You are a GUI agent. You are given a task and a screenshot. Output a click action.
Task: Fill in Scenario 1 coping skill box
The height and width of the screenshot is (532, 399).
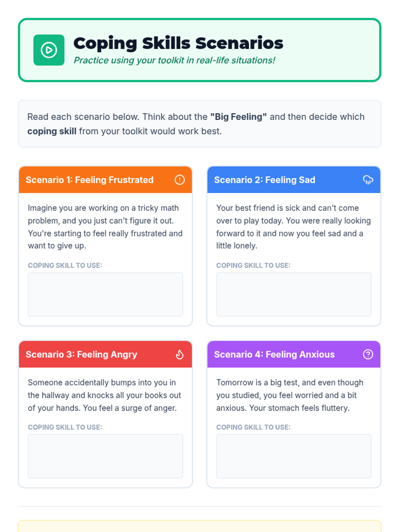[x=105, y=294]
